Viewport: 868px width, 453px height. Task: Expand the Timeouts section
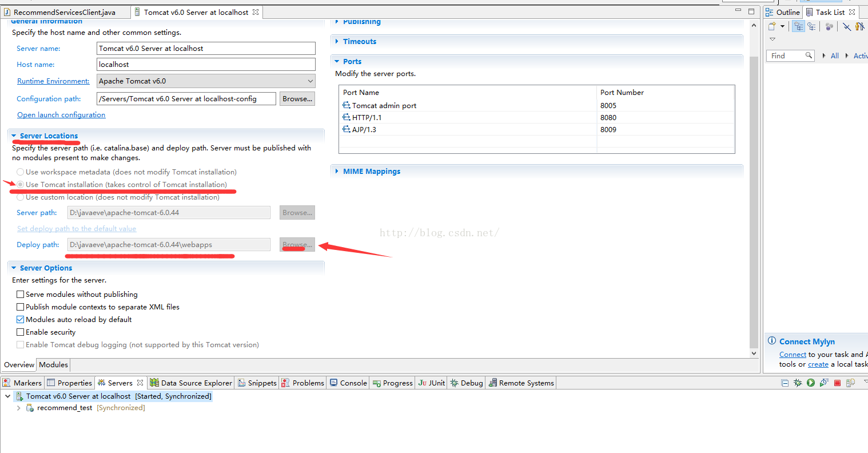click(x=337, y=41)
